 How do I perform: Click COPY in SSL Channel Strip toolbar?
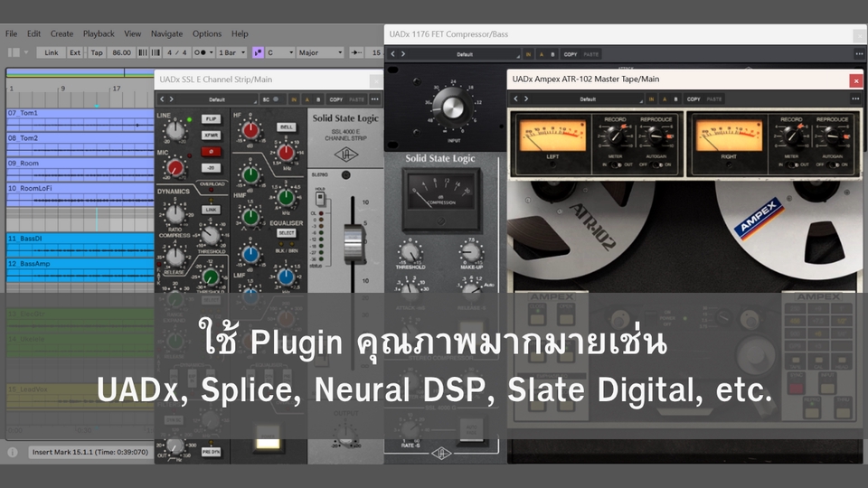click(x=336, y=99)
